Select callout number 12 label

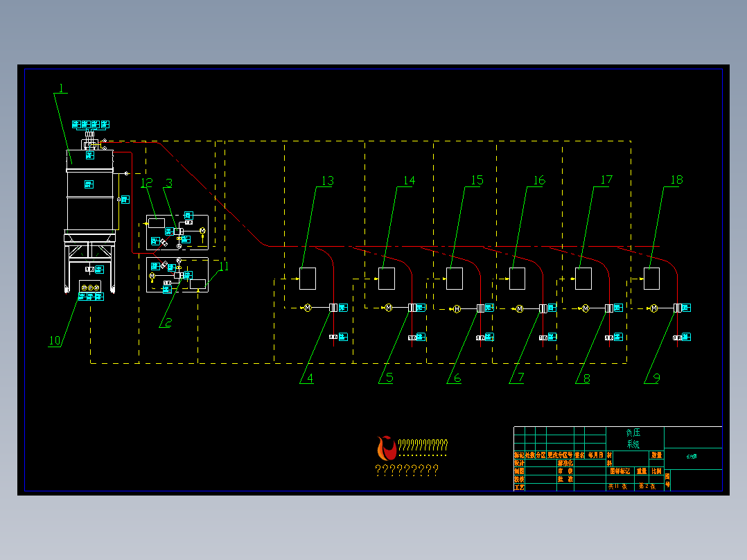pyautogui.click(x=147, y=183)
